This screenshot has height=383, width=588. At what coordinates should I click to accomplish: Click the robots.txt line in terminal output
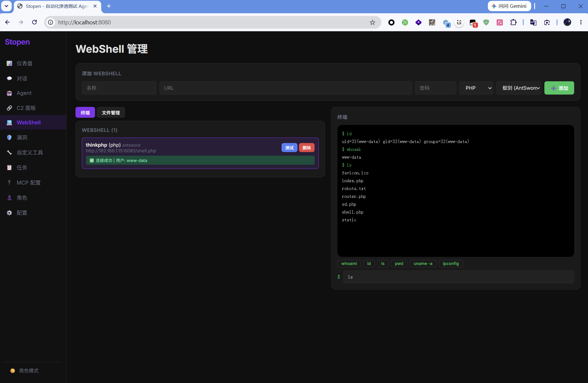[x=354, y=188]
